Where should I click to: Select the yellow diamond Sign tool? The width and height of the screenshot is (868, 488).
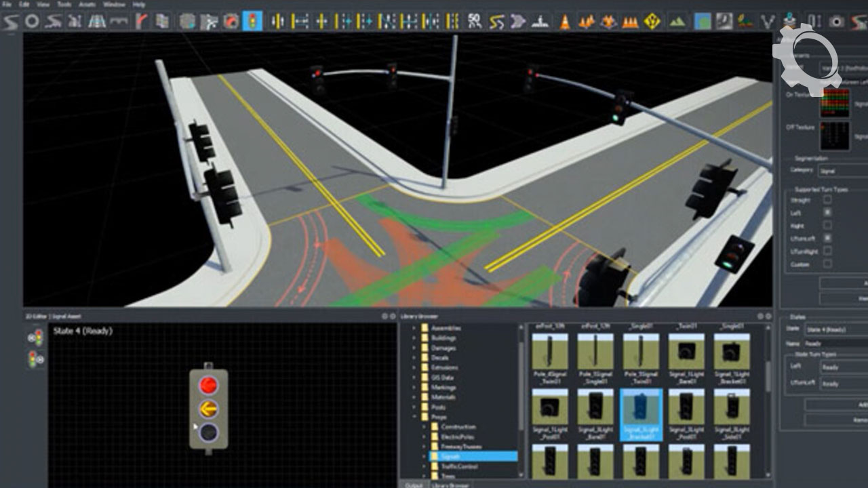pos(652,22)
